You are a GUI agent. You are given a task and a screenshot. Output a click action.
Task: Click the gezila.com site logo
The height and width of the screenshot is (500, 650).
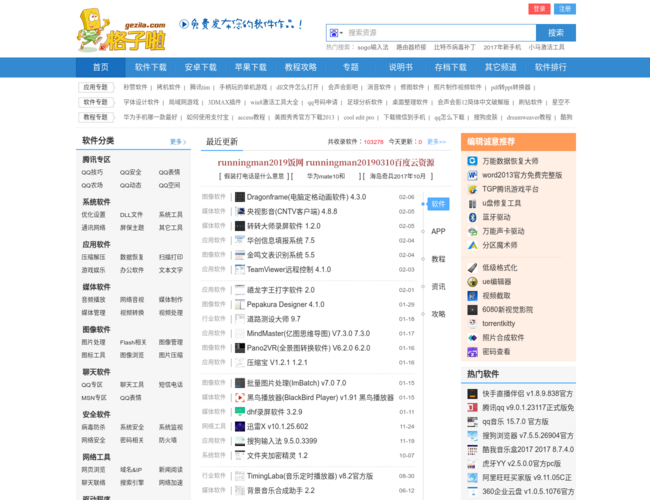click(x=121, y=30)
